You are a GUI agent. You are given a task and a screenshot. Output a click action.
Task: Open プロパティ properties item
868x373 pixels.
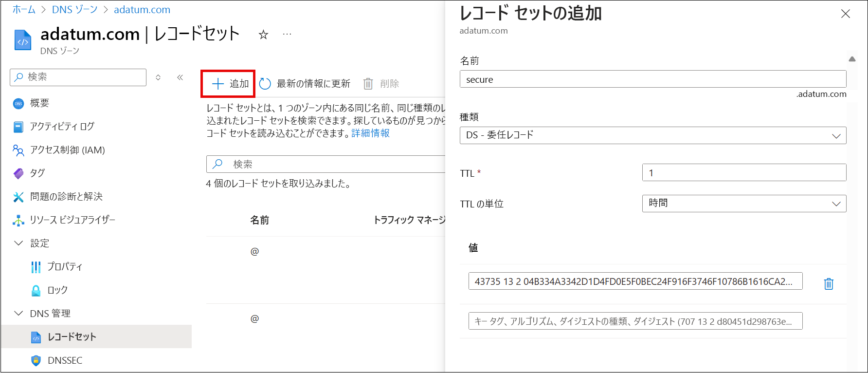65,267
